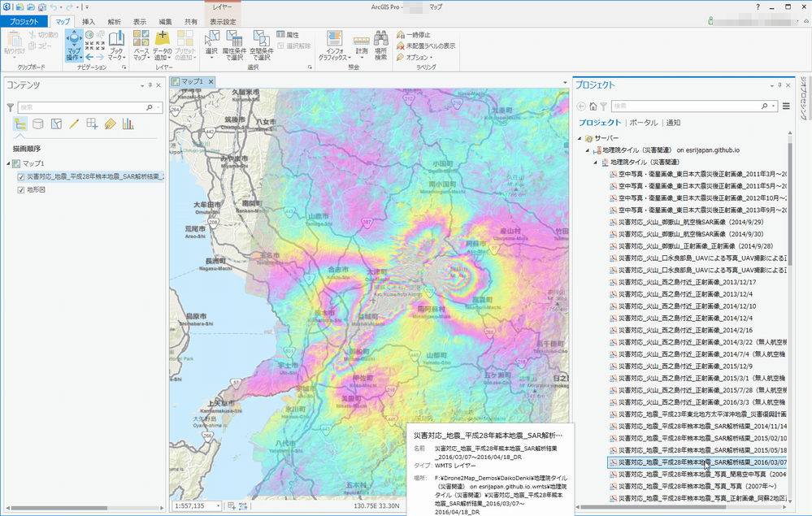Switch to the ポータル view link
This screenshot has height=516, width=812.
[x=644, y=122]
